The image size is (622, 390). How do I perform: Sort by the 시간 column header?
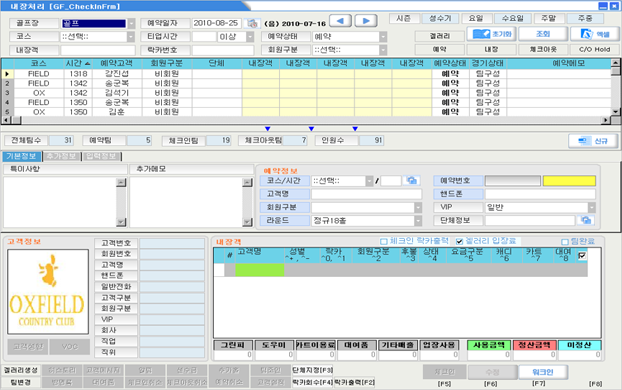click(78, 63)
